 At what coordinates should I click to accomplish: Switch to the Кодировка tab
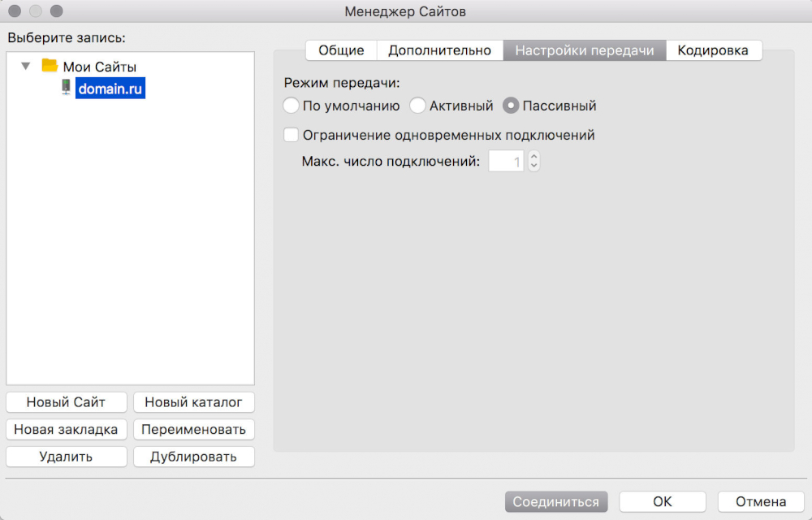point(713,50)
